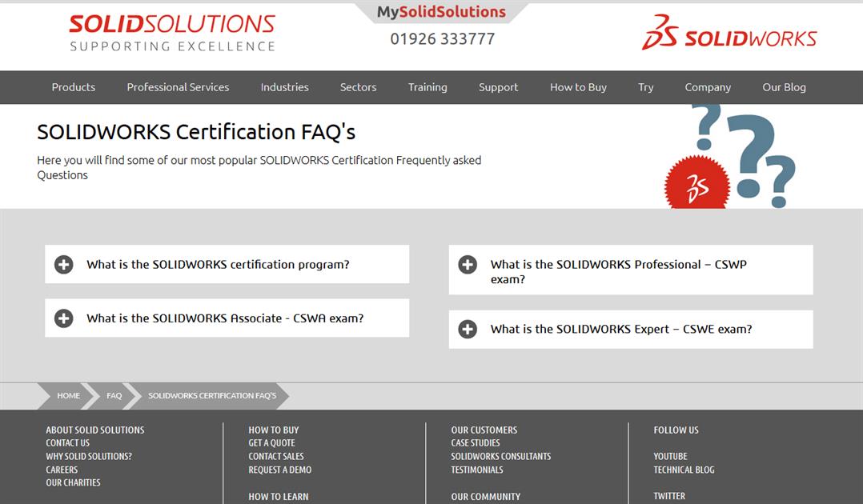Click Contact Us in the footer
Image resolution: width=863 pixels, height=504 pixels.
67,442
